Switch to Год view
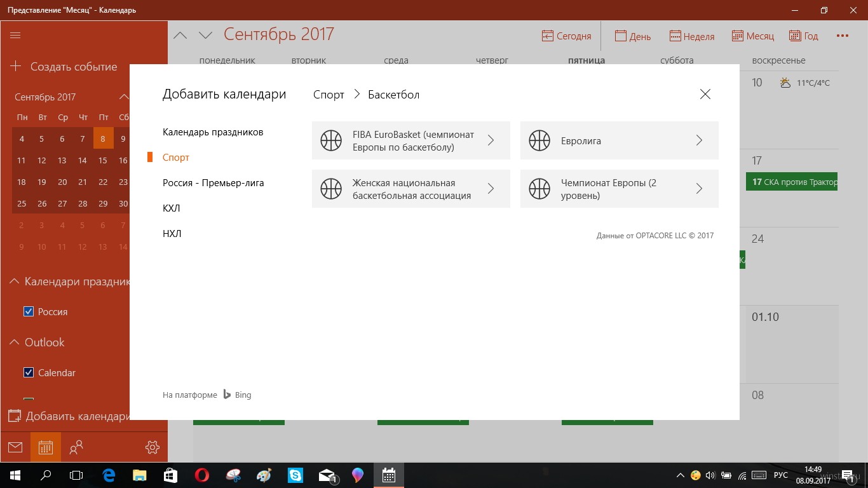 804,36
